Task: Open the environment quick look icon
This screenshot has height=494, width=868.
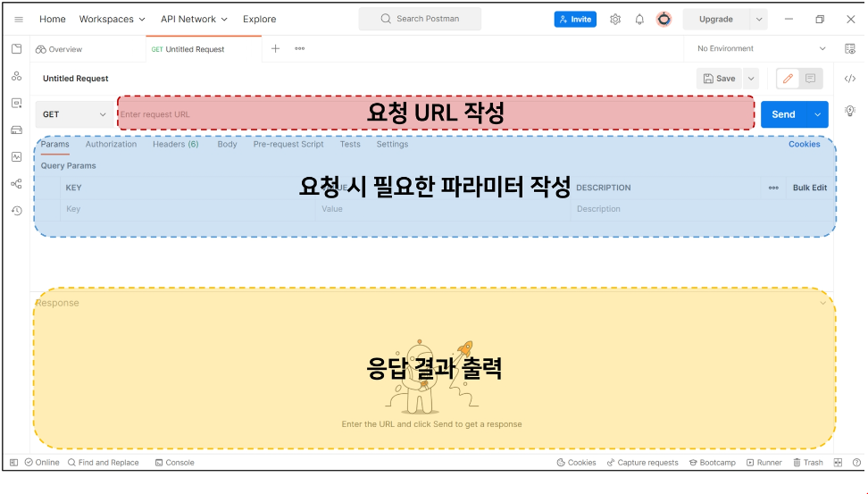Action: [850, 49]
